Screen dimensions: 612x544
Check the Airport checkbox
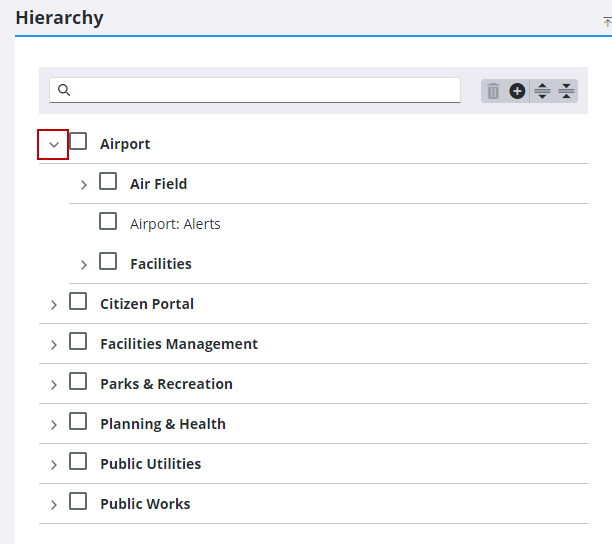[x=78, y=142]
